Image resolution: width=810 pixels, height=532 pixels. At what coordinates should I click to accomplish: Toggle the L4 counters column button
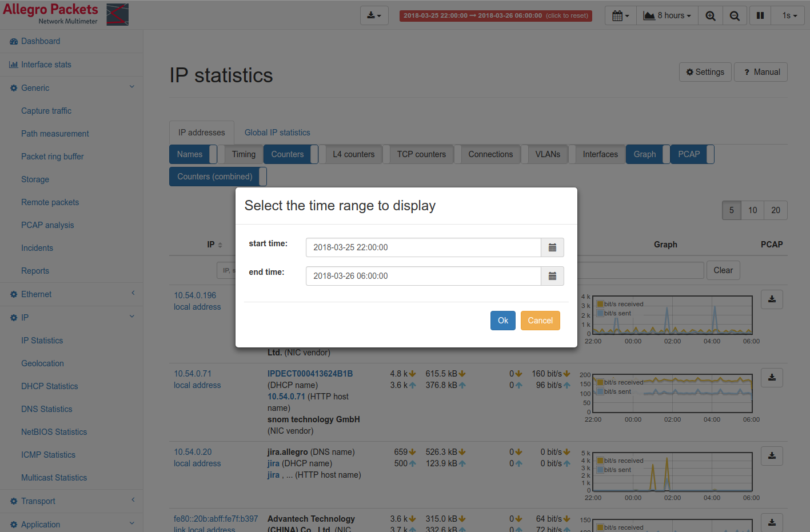click(353, 154)
